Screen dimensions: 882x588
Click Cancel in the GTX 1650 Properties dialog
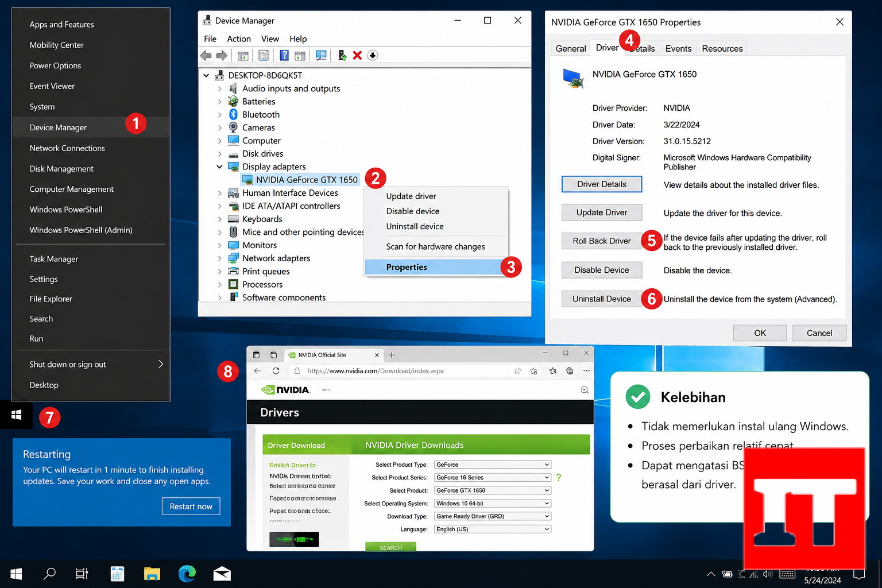819,333
